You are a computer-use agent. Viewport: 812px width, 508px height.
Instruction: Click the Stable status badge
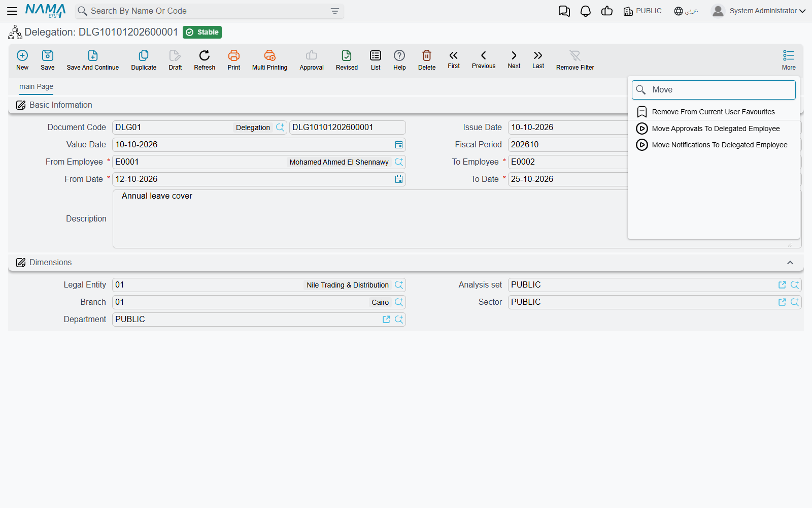coord(202,33)
